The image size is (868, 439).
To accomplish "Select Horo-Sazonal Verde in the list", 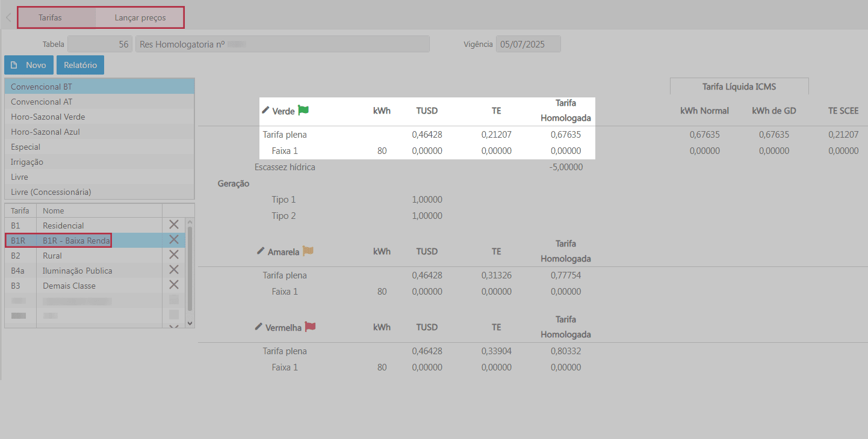I will pyautogui.click(x=48, y=117).
